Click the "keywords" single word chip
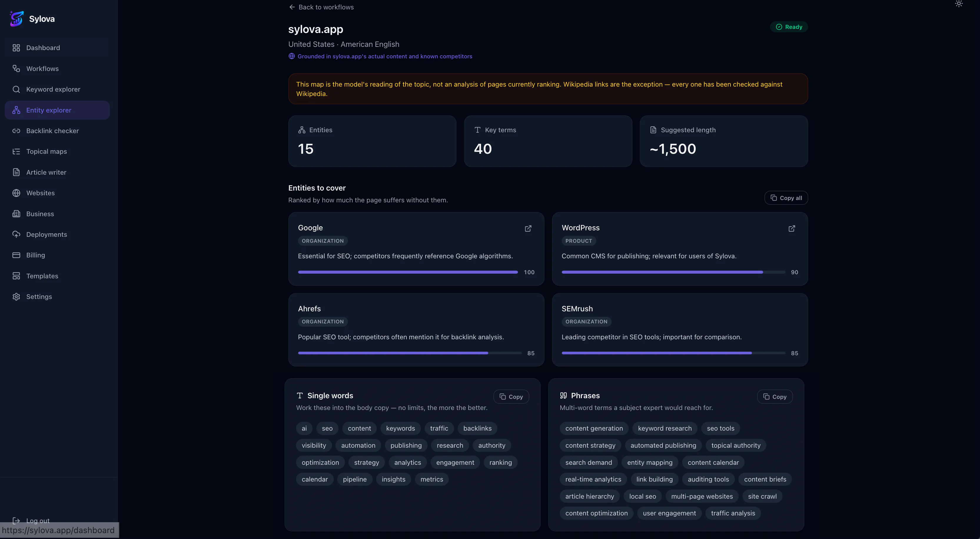This screenshot has height=539, width=980. [x=400, y=428]
